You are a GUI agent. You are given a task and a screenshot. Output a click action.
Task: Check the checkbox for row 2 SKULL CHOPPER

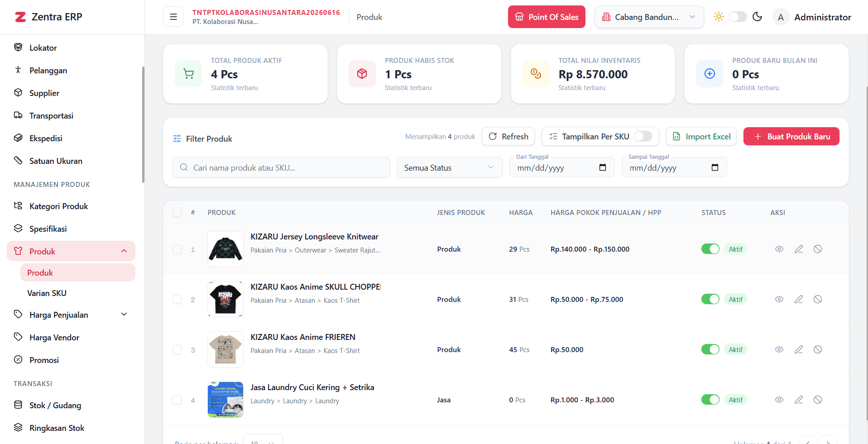(177, 300)
